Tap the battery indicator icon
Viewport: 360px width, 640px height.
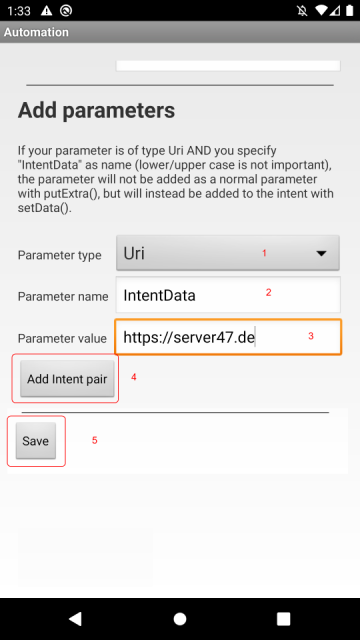349,11
